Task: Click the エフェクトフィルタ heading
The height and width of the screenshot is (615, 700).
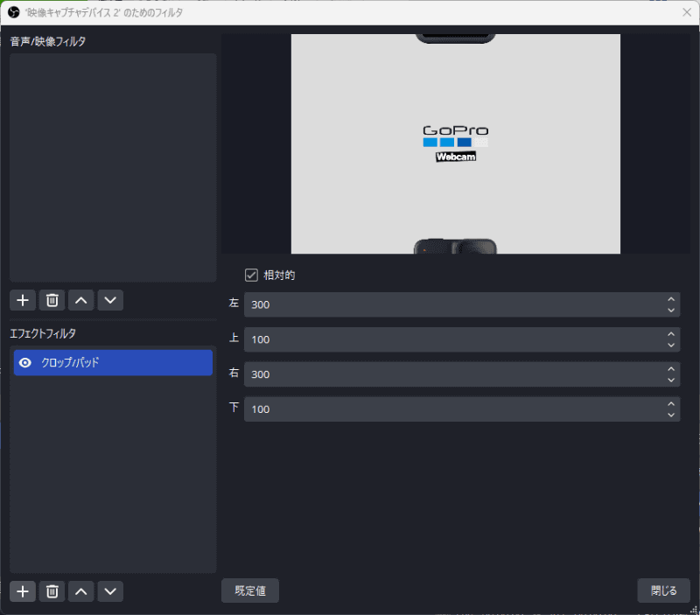Action: tap(43, 333)
